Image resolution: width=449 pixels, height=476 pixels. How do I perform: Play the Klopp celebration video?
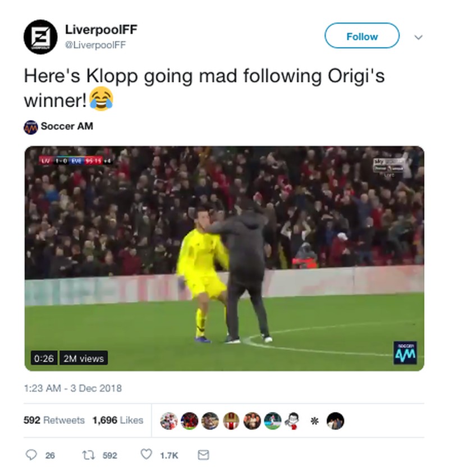point(224,259)
